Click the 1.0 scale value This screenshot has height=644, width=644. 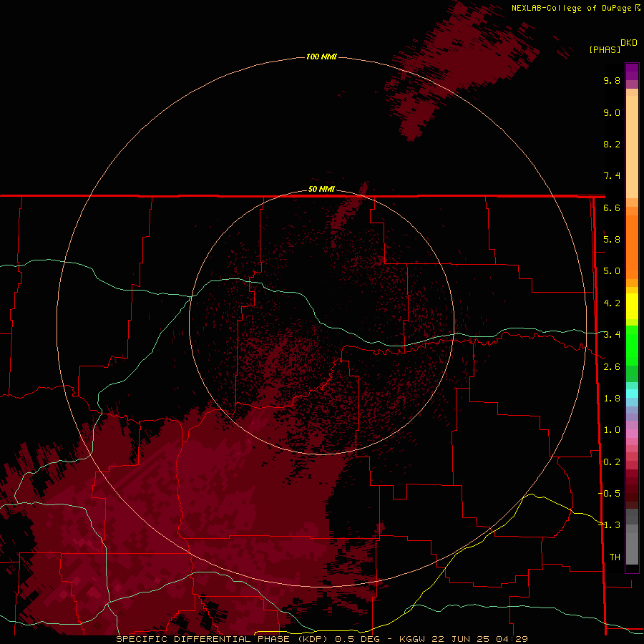click(x=612, y=430)
